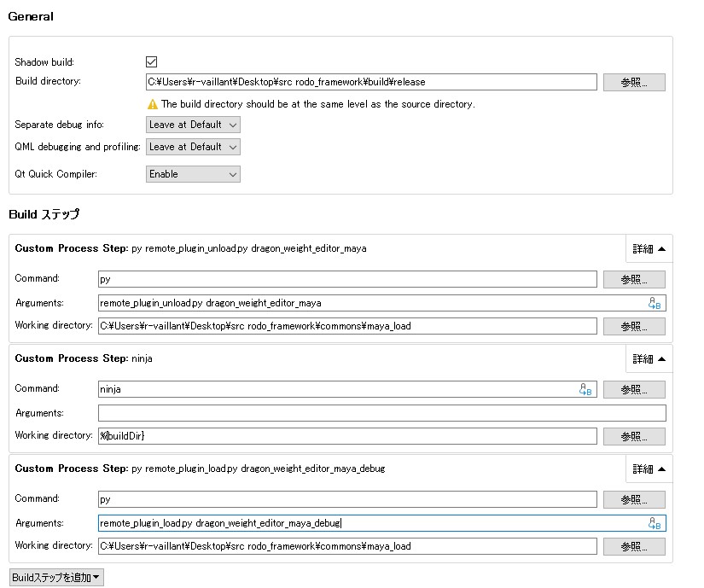Screen dimensions: 704x588
Task: Collapse details of remote_plugin_unload step
Action: pos(649,249)
